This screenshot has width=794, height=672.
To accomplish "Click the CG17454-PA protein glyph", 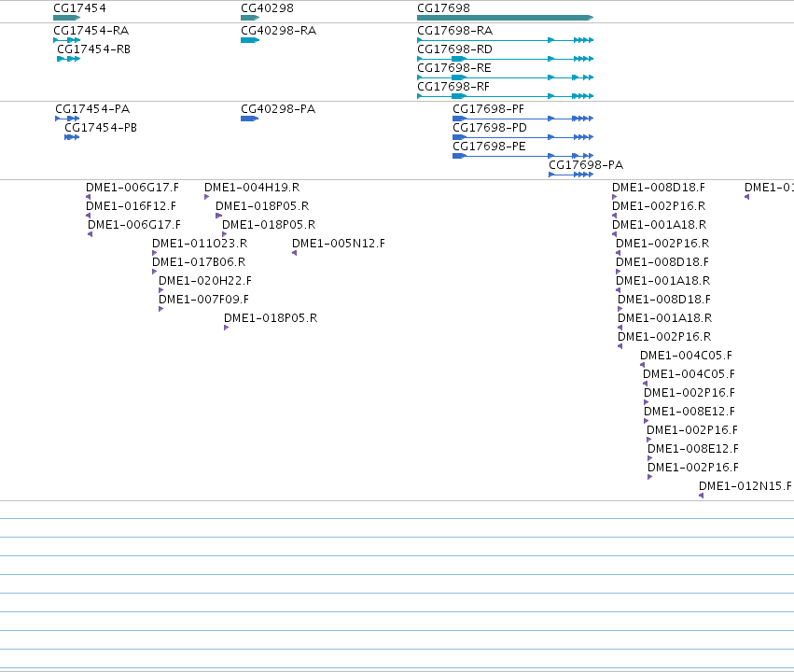I will [x=67, y=119].
